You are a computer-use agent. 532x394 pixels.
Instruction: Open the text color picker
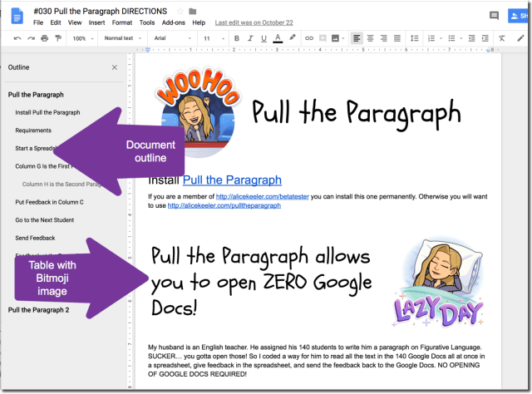click(x=278, y=38)
